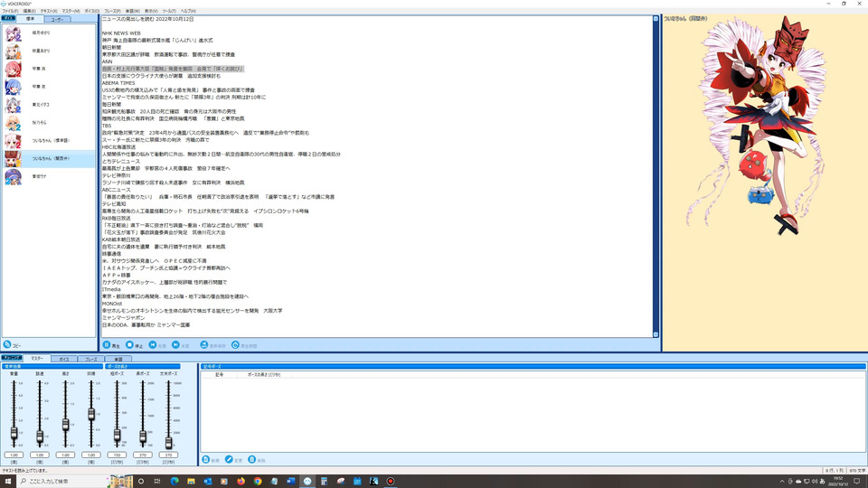Open Outlook from the taskbar
868x488 pixels.
[x=208, y=482]
